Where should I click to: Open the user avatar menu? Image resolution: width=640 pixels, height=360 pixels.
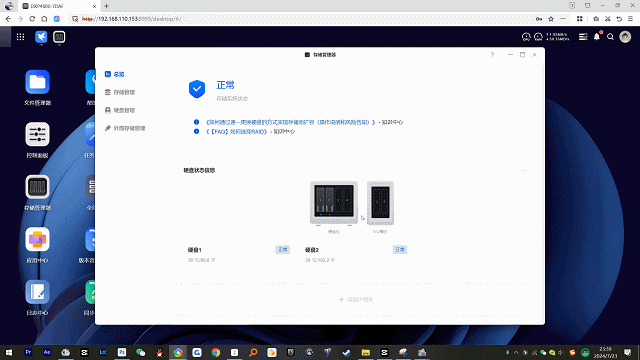[x=625, y=37]
